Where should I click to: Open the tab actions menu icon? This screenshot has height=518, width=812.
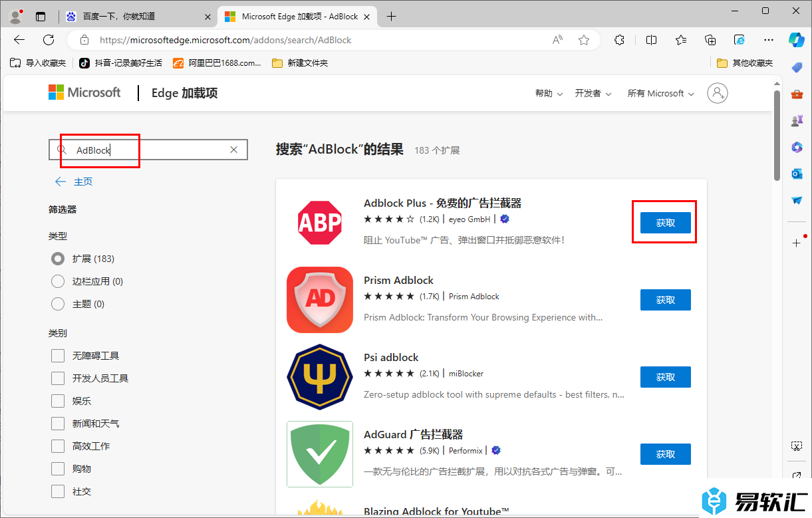click(41, 17)
